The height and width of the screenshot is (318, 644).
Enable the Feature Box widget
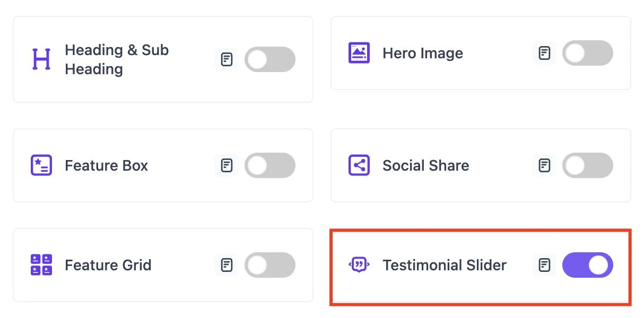coord(269,165)
